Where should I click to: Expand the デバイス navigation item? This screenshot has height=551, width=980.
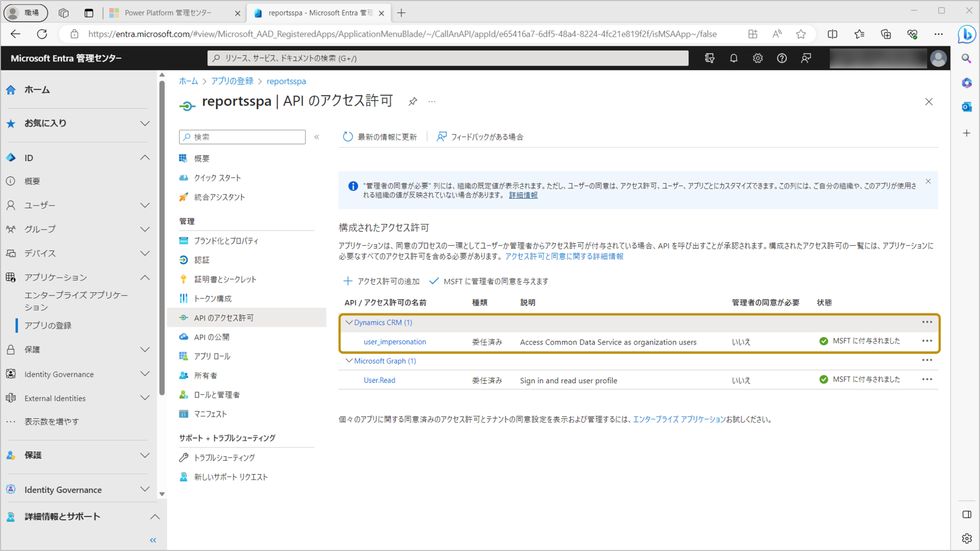click(145, 253)
